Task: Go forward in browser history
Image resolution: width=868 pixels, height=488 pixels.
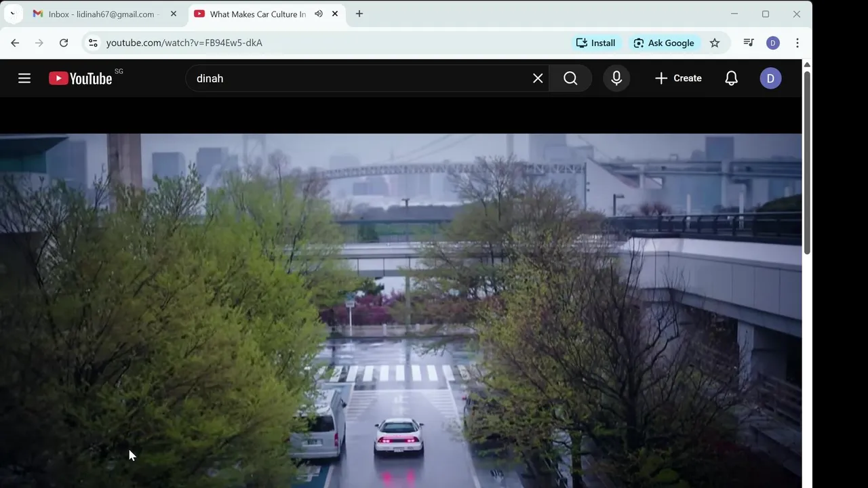Action: pyautogui.click(x=39, y=43)
